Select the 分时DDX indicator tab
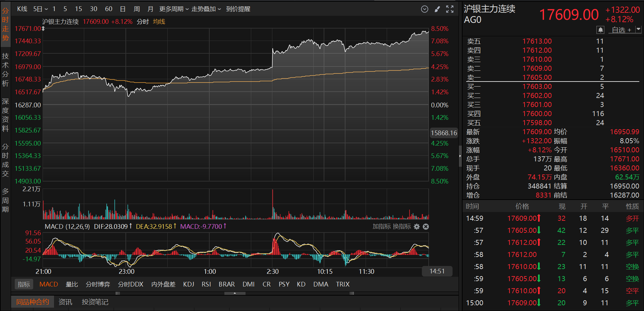 coord(131,284)
